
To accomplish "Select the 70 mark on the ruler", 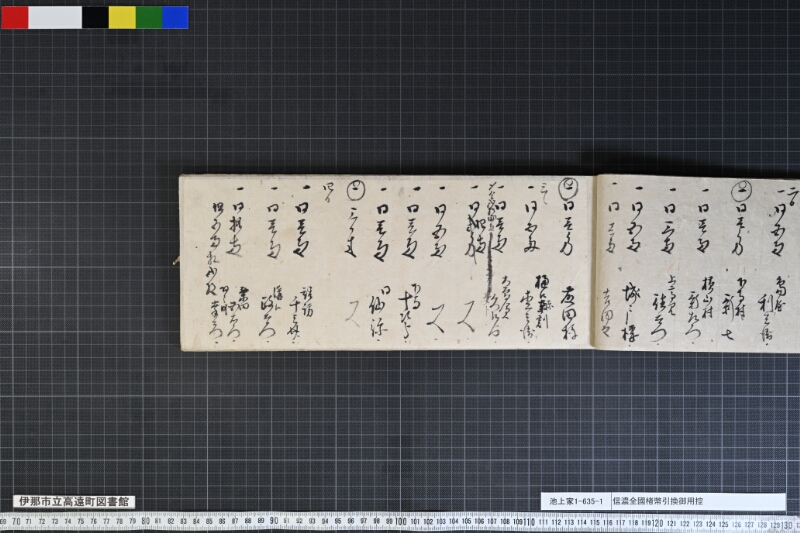I will click(16, 521).
